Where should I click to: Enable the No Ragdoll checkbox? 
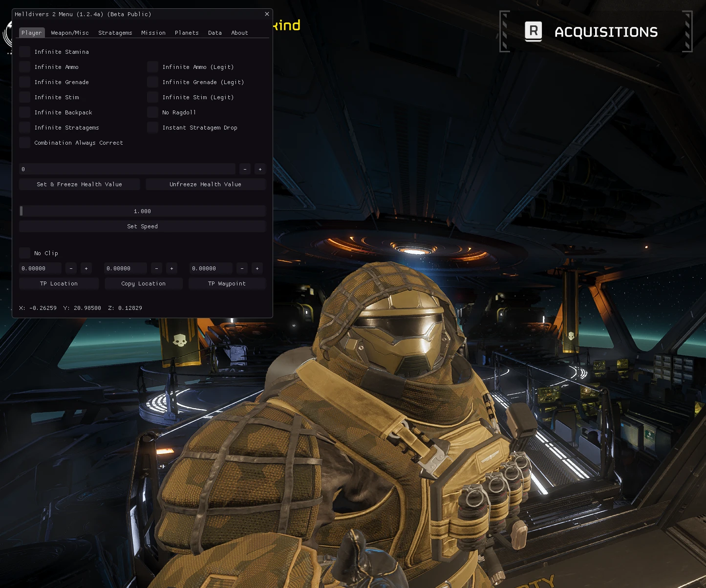point(153,112)
